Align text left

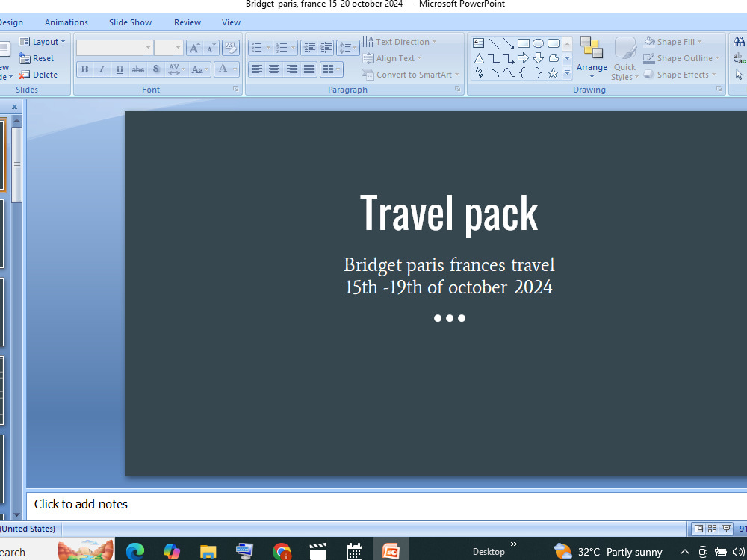pos(257,69)
